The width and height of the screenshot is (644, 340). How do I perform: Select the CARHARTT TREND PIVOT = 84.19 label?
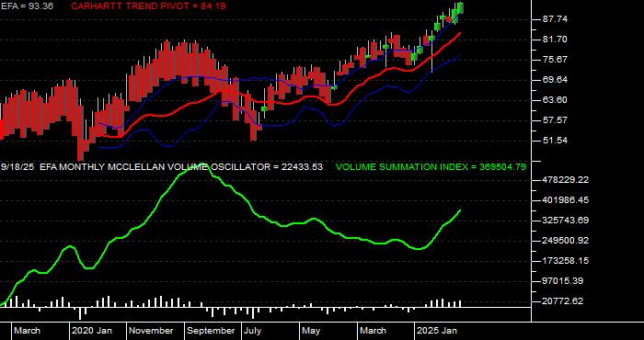point(148,6)
